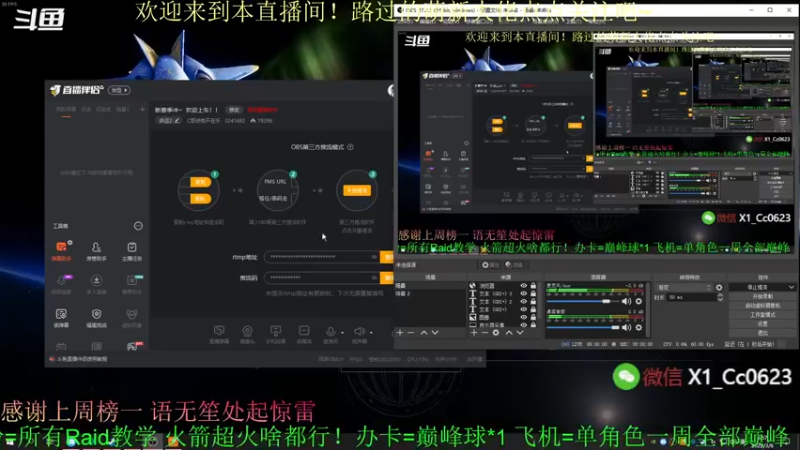Move scene up in OBS scenes list
The height and width of the screenshot is (450, 800).
click(x=423, y=333)
